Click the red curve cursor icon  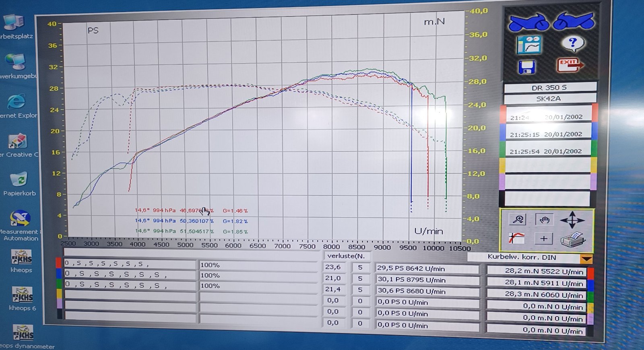tap(516, 238)
